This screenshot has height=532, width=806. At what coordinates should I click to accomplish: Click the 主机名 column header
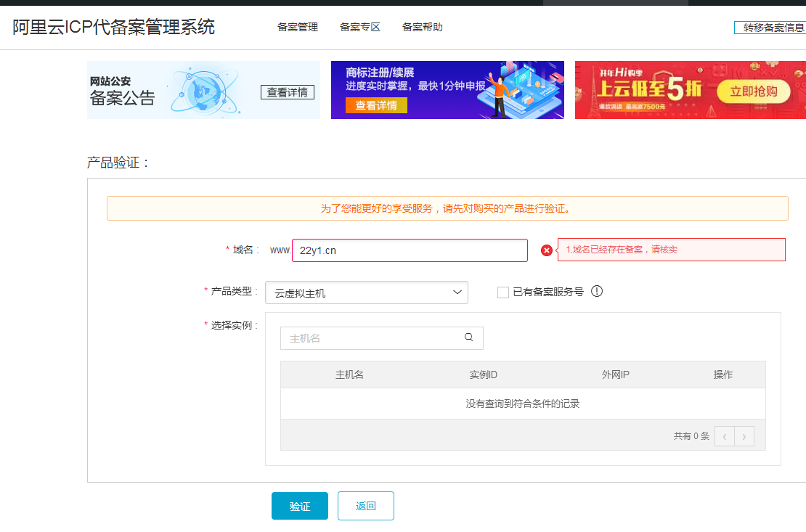point(349,375)
